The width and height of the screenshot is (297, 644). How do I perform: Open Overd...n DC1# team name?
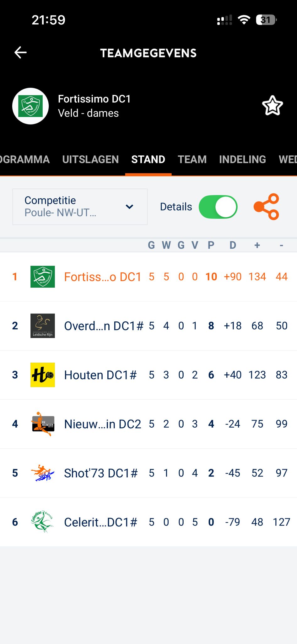click(104, 326)
